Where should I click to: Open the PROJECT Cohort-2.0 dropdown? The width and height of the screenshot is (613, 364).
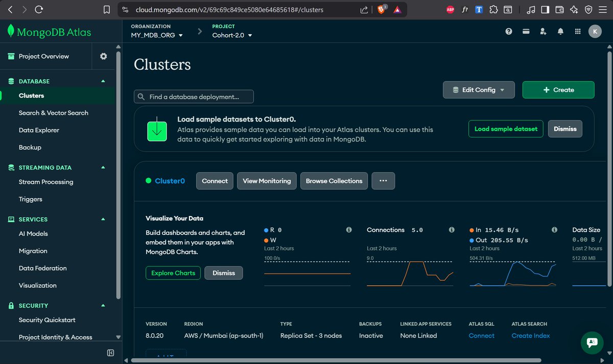(232, 35)
